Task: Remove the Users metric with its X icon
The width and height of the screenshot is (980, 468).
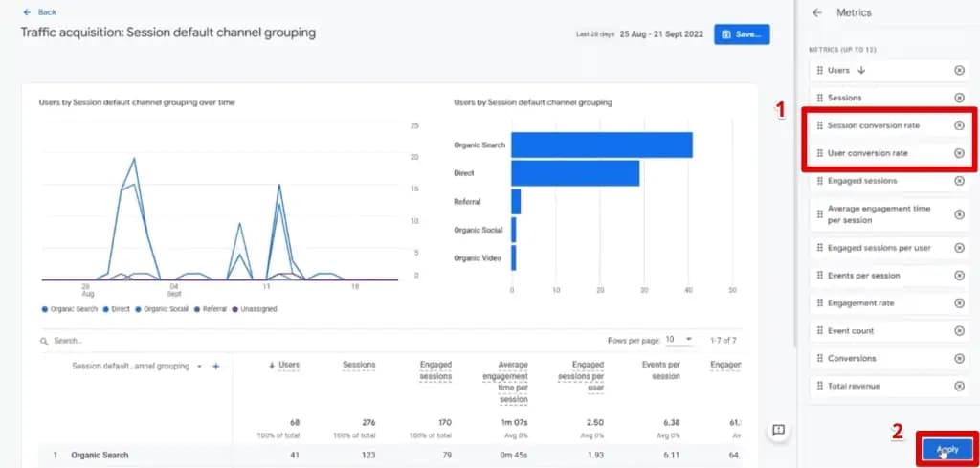Action: click(959, 70)
